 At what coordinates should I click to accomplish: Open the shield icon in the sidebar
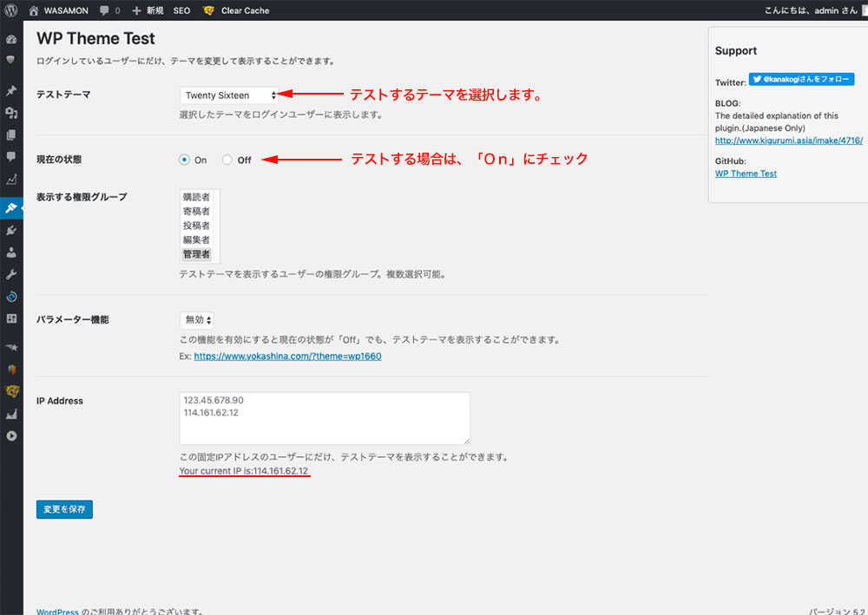coord(11,60)
